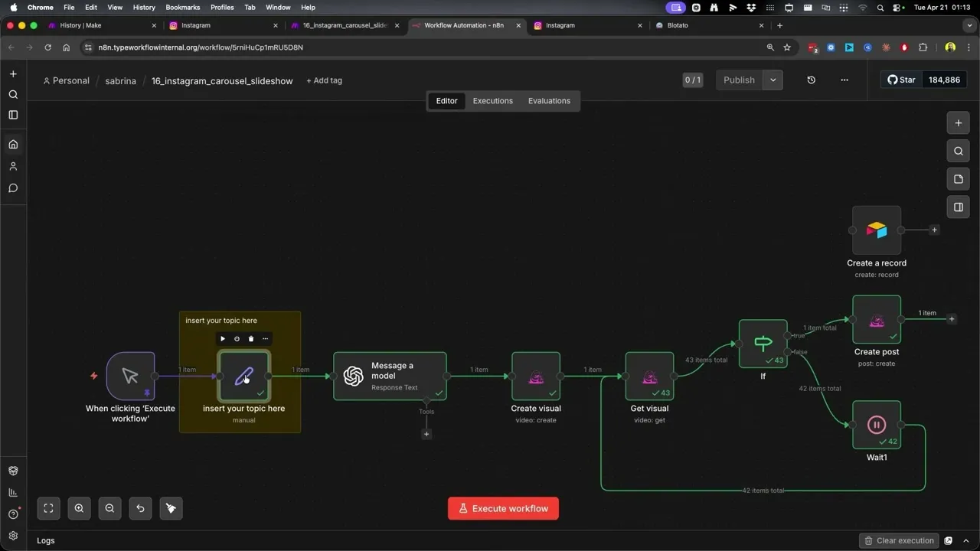Screen dimensions: 980x551
Task: Click the GitHub Star button
Action: pyautogui.click(x=901, y=80)
